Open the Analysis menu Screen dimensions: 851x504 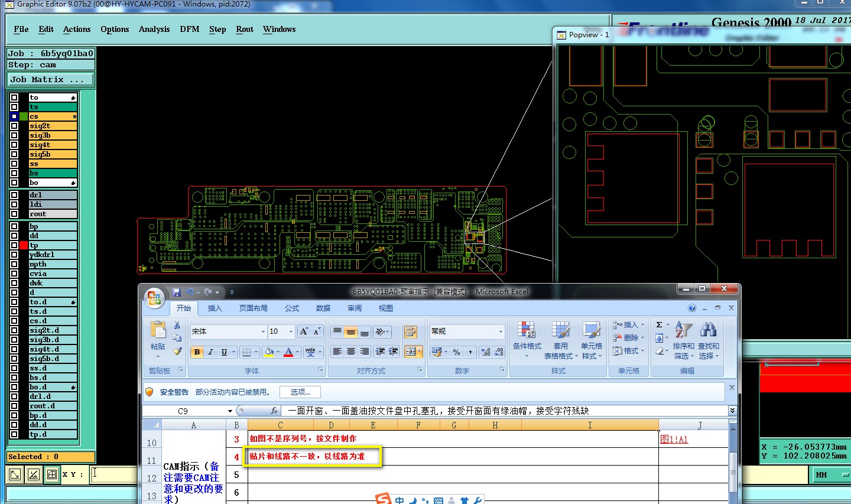pos(154,29)
